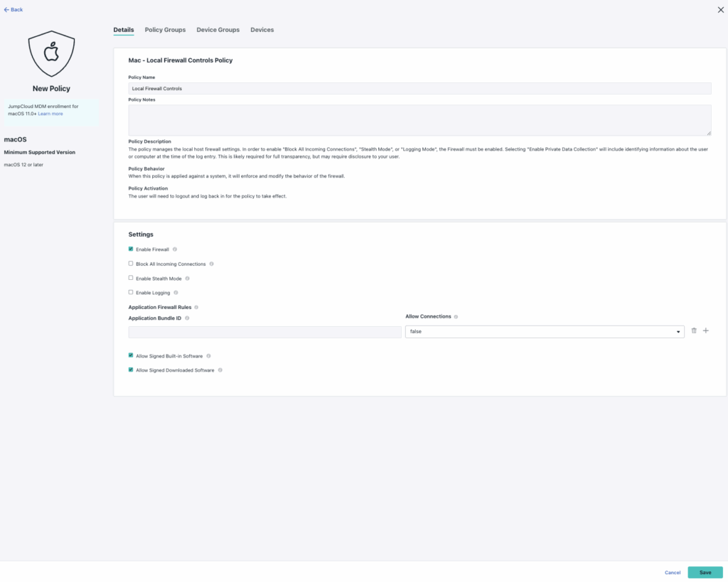The image size is (728, 582).
Task: Close the policy panel with X icon
Action: click(x=720, y=9)
